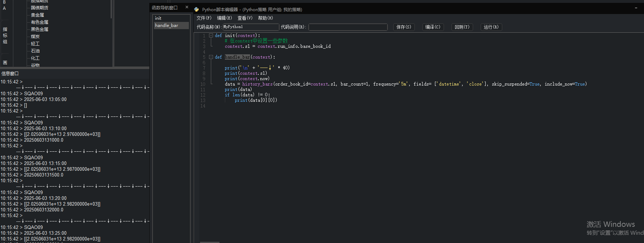This screenshot has height=243, width=644.
Task: Switch to the 指标组 vertical tab
Action: point(5,36)
